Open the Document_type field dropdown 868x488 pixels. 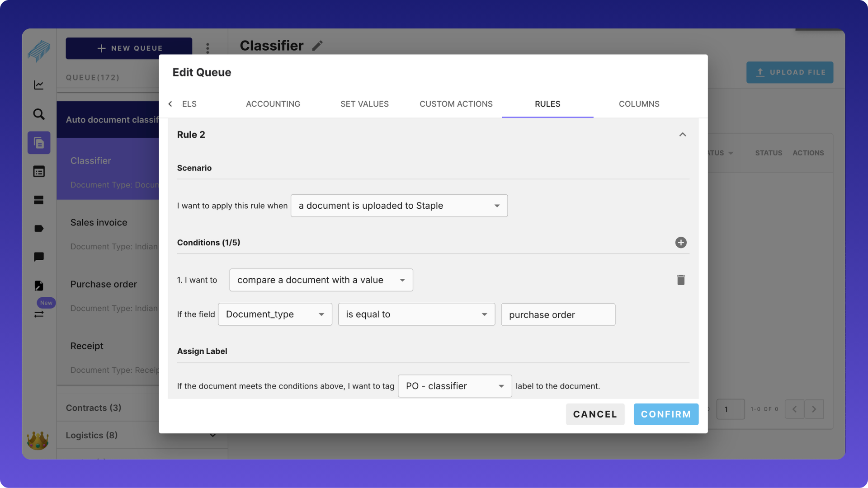click(x=275, y=314)
